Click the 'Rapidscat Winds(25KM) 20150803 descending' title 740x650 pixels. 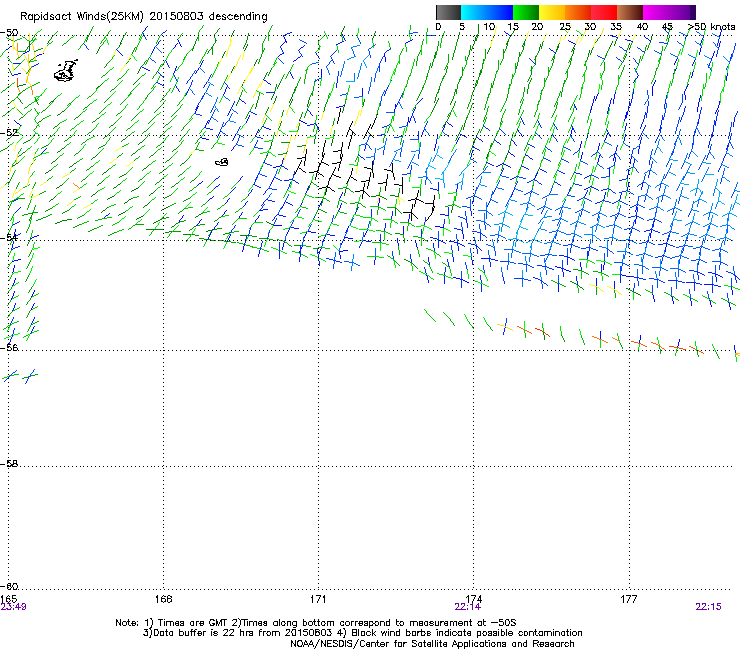(x=143, y=17)
